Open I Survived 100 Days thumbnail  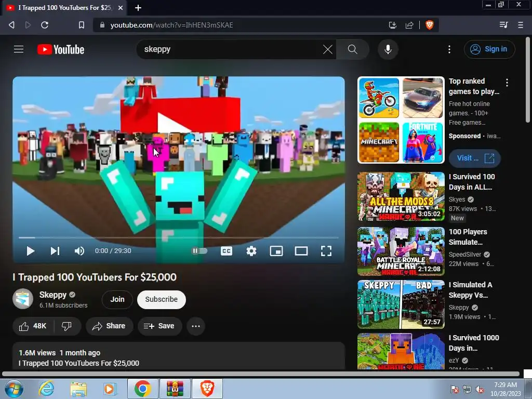(x=401, y=196)
